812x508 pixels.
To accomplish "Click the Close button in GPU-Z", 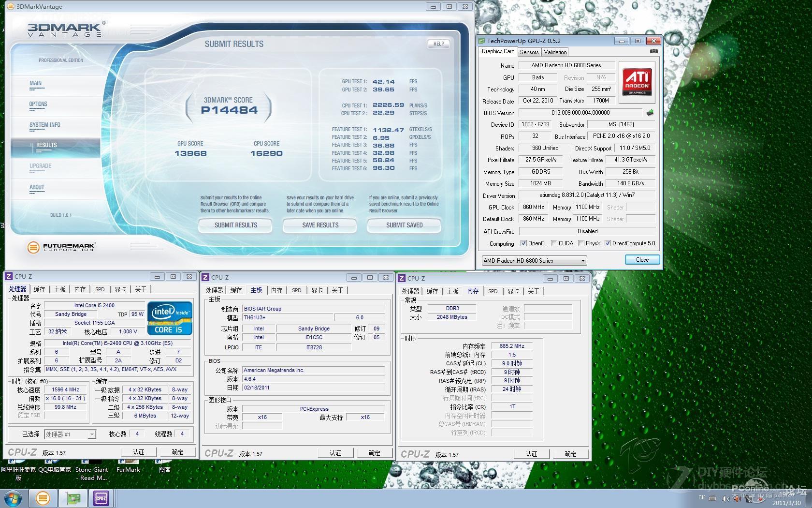I will pos(642,260).
